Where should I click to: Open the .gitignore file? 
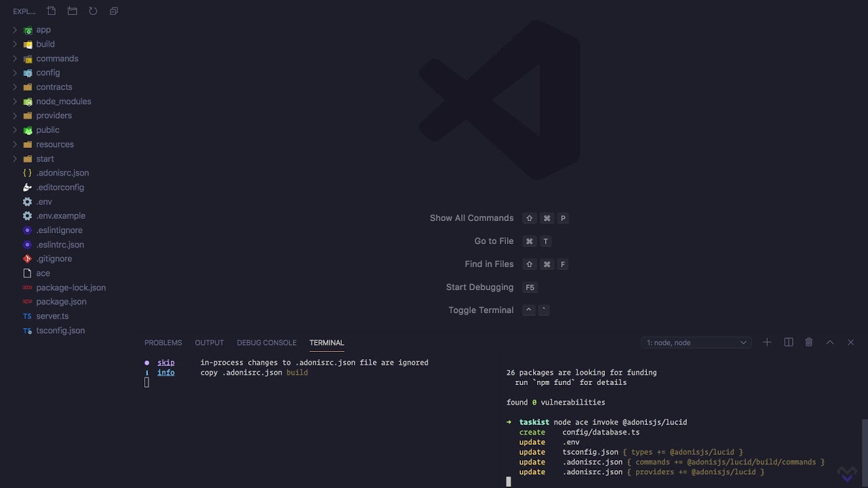click(x=54, y=259)
